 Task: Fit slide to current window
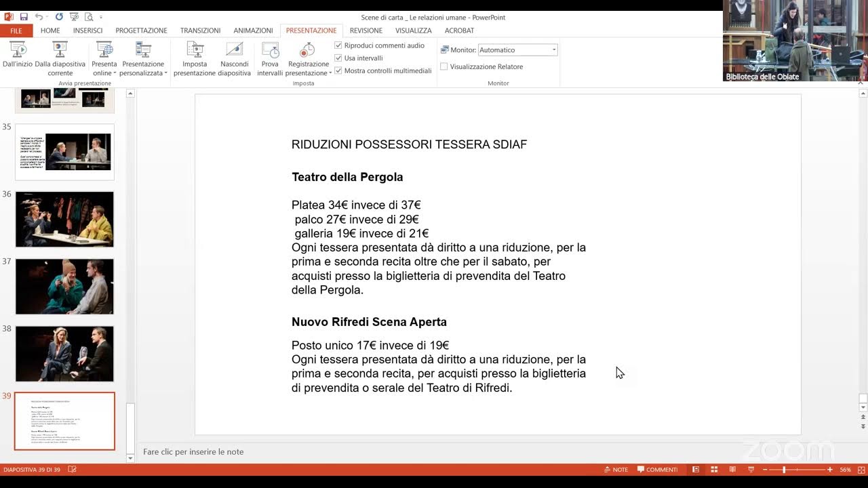pyautogui.click(x=860, y=470)
